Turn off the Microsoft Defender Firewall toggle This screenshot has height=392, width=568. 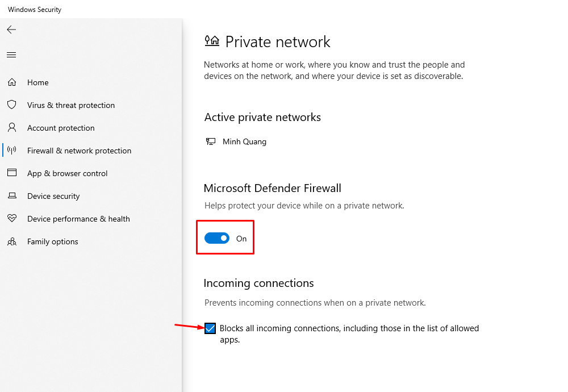click(x=217, y=239)
